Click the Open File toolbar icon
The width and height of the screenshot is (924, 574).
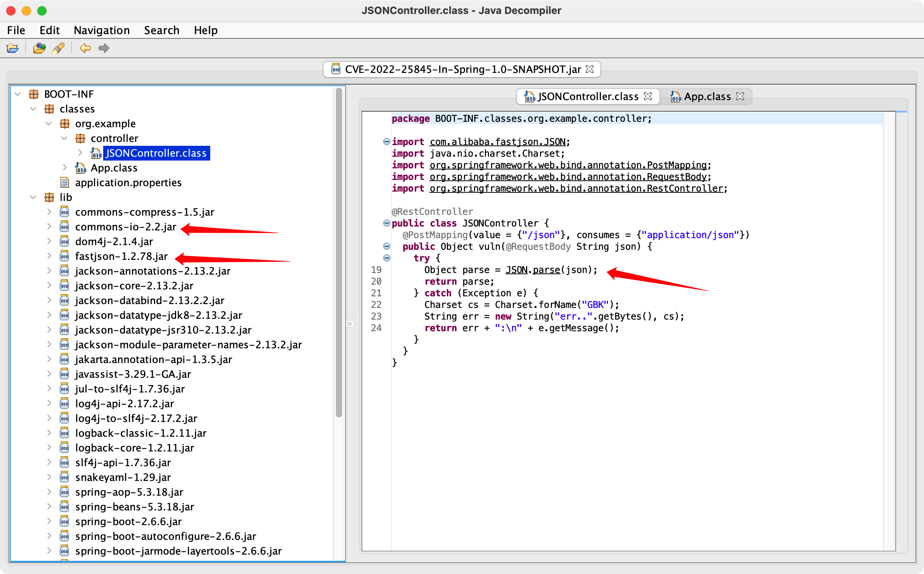(12, 48)
